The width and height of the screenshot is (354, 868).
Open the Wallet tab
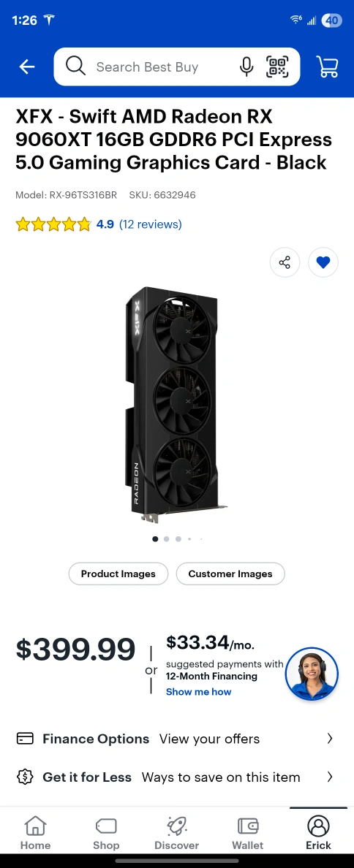pyautogui.click(x=248, y=833)
